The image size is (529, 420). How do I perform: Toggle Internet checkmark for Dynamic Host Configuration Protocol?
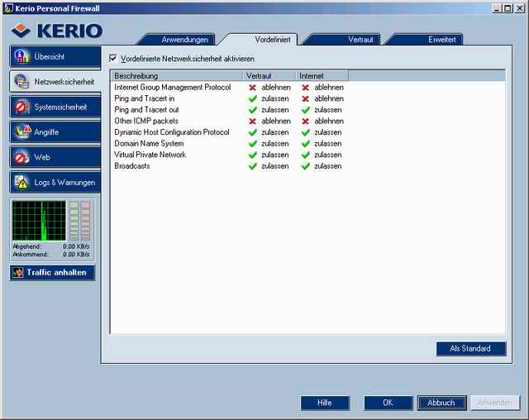tap(305, 132)
